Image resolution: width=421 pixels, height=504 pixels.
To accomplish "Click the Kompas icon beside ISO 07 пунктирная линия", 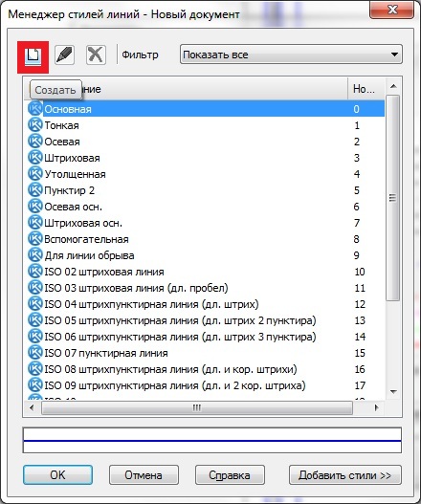I will [x=35, y=353].
